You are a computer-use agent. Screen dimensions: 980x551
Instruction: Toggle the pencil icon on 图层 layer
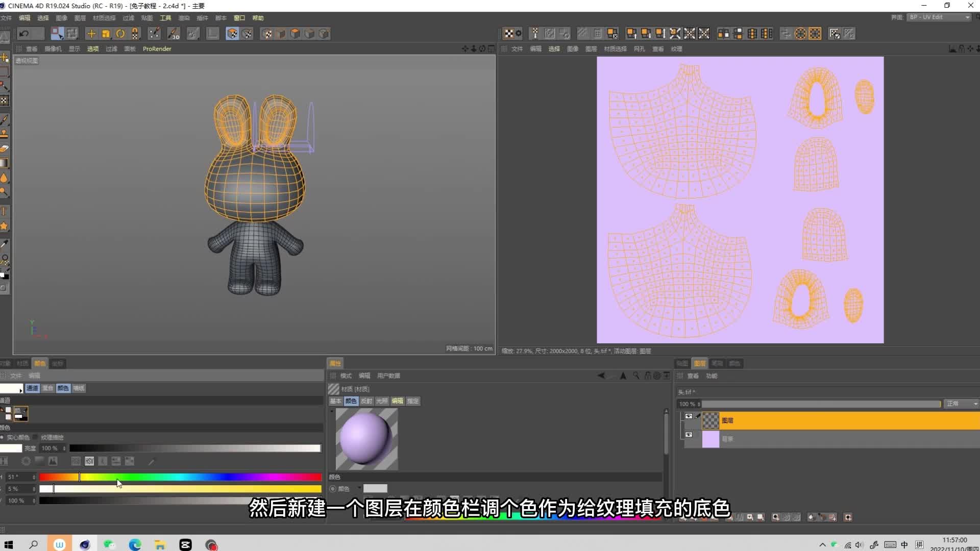click(x=698, y=416)
